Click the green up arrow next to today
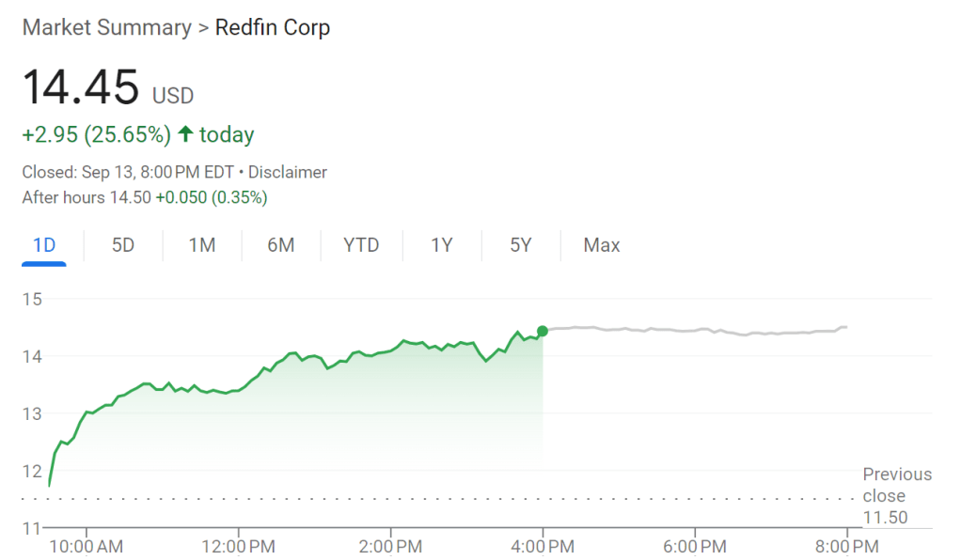This screenshot has width=961, height=560. tap(185, 134)
